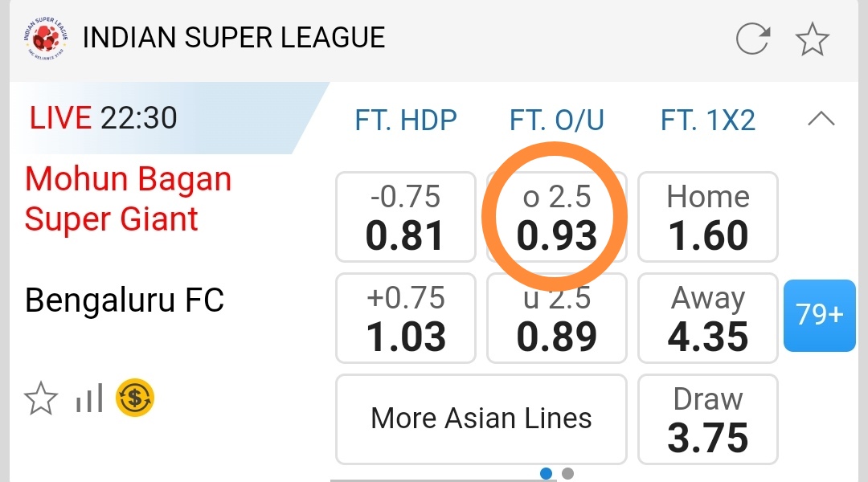The width and height of the screenshot is (868, 482).
Task: Click the Indian Super League logo icon
Action: pos(47,38)
